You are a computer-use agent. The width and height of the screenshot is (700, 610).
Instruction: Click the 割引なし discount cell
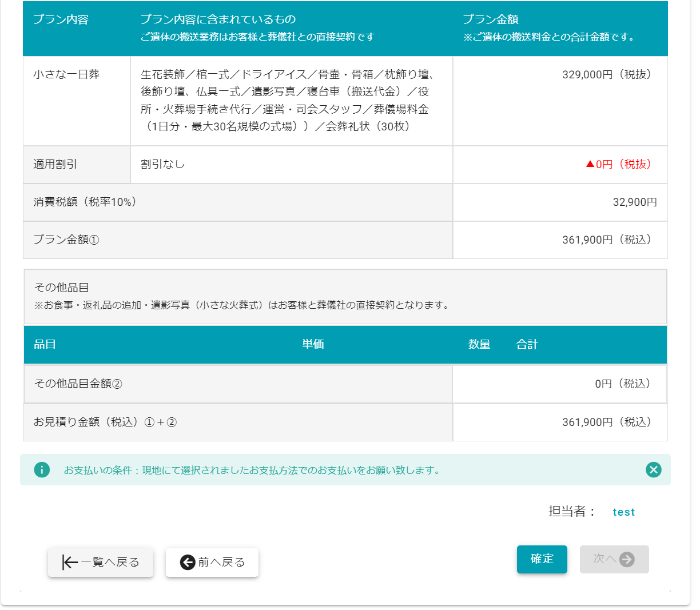tap(163, 164)
